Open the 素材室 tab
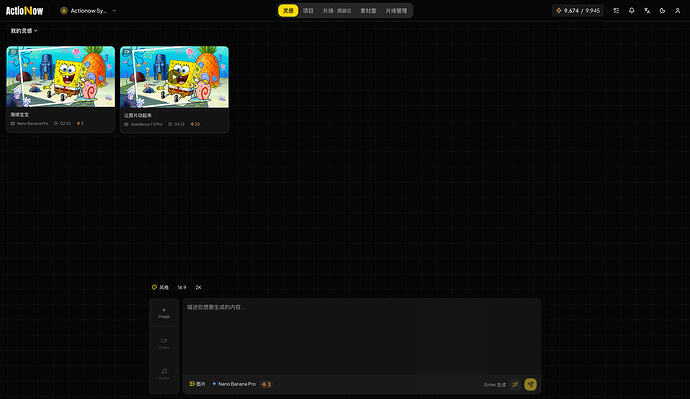This screenshot has width=690, height=399. (x=368, y=11)
